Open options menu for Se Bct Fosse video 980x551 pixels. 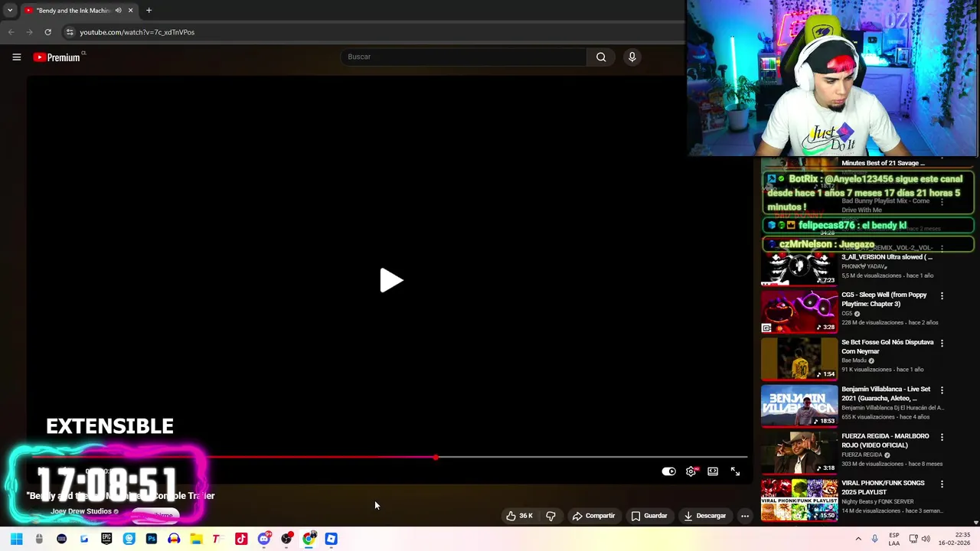(942, 343)
